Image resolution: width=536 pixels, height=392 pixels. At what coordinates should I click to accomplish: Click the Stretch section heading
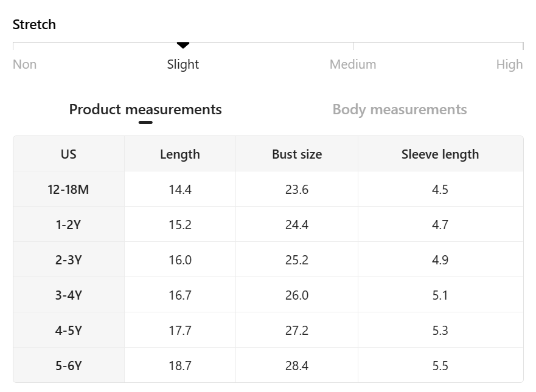34,25
